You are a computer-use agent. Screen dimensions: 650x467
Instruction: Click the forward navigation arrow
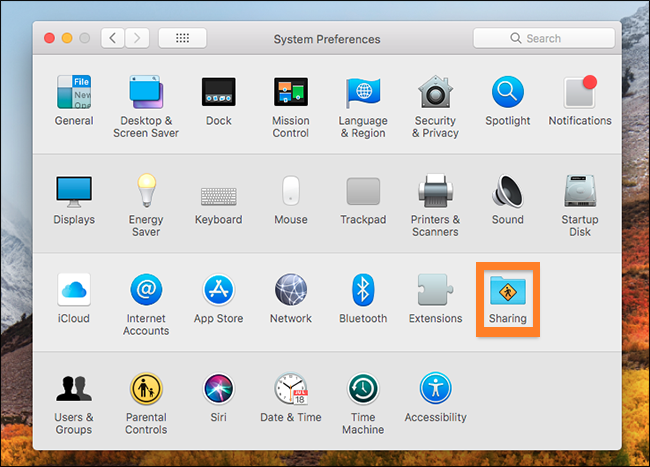tap(137, 39)
